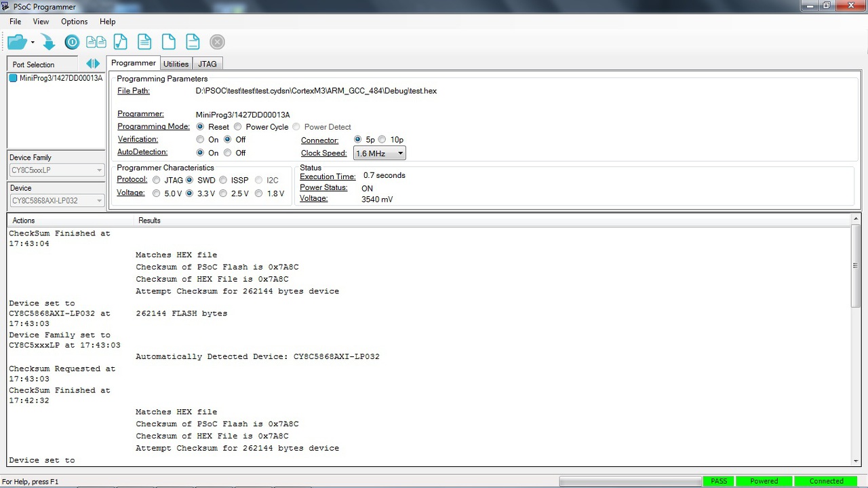
Task: Click the lined document toolbar icon
Action: (x=144, y=42)
